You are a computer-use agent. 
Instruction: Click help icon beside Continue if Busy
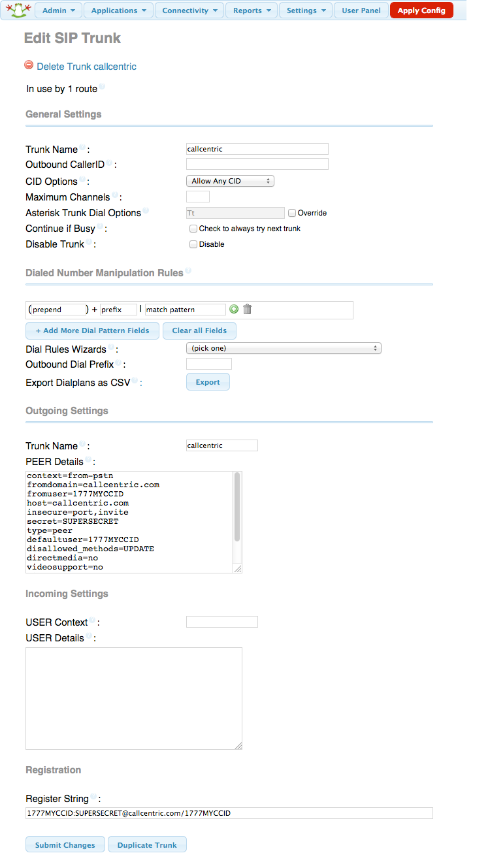101,227
